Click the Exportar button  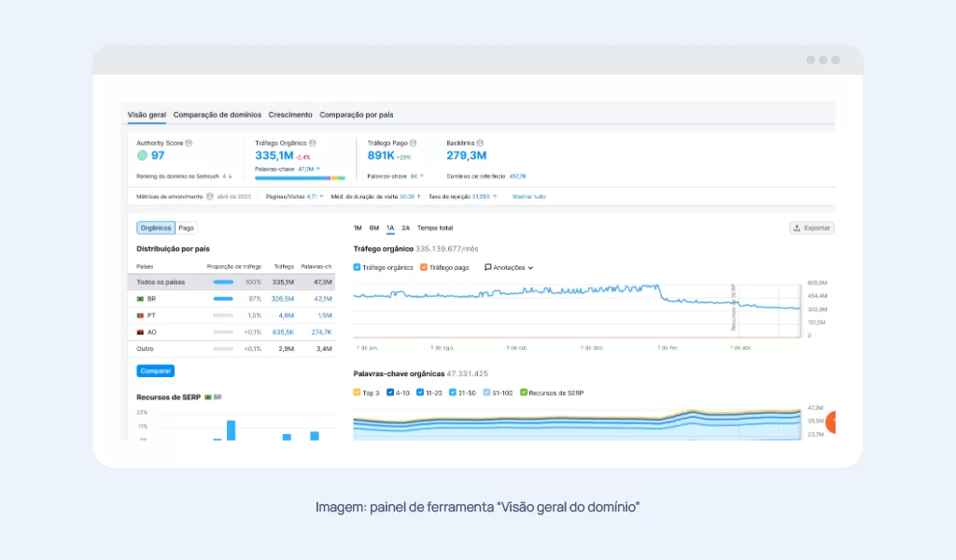coord(811,228)
